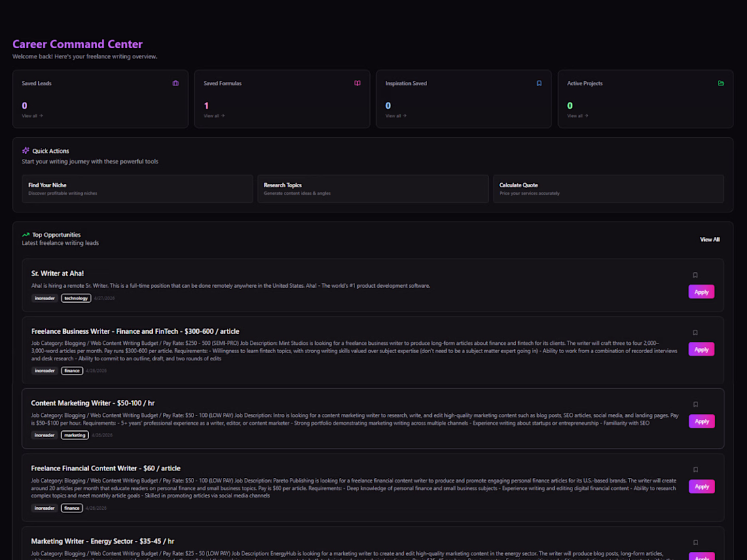
Task: Click the Quick Actions heading text
Action: [50, 151]
